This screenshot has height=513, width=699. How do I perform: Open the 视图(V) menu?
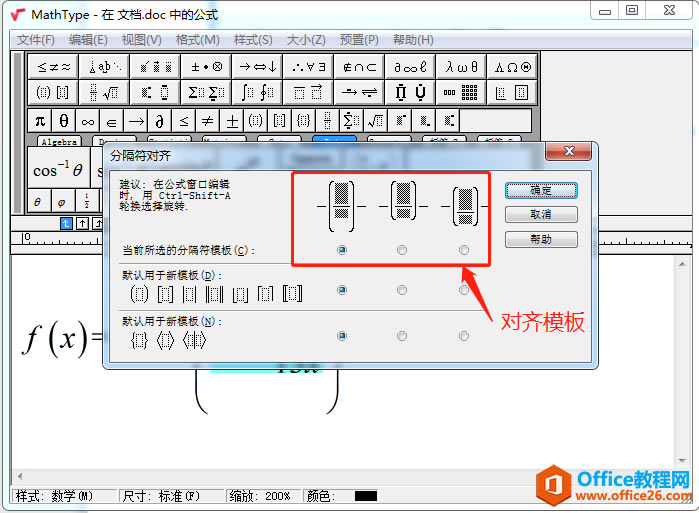tap(142, 40)
